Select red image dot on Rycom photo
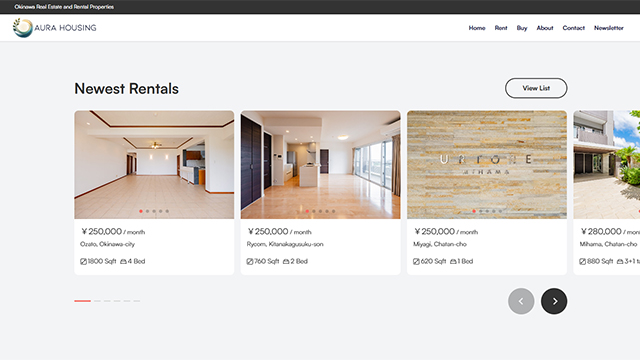 click(307, 211)
